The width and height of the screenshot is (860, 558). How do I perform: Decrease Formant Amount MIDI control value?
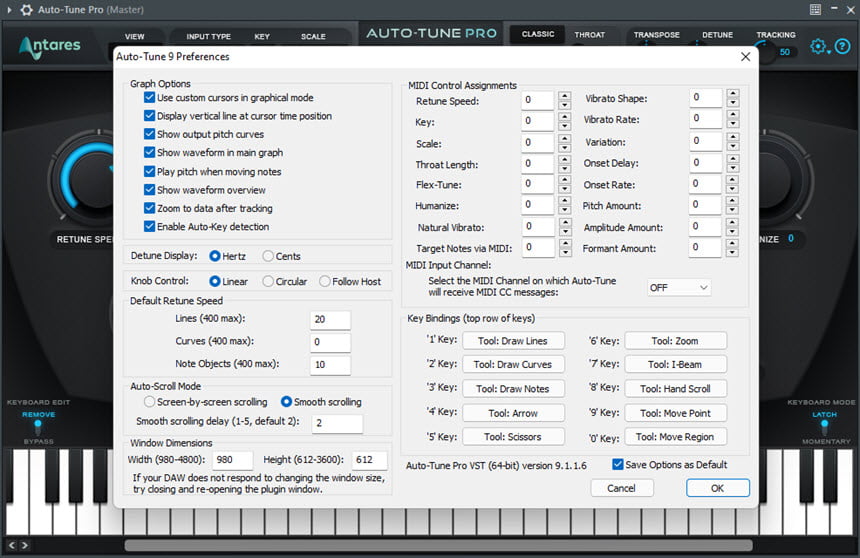pyautogui.click(x=732, y=252)
